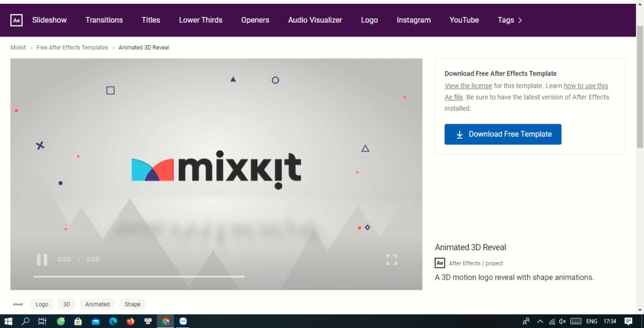Open the Transitions category

104,20
